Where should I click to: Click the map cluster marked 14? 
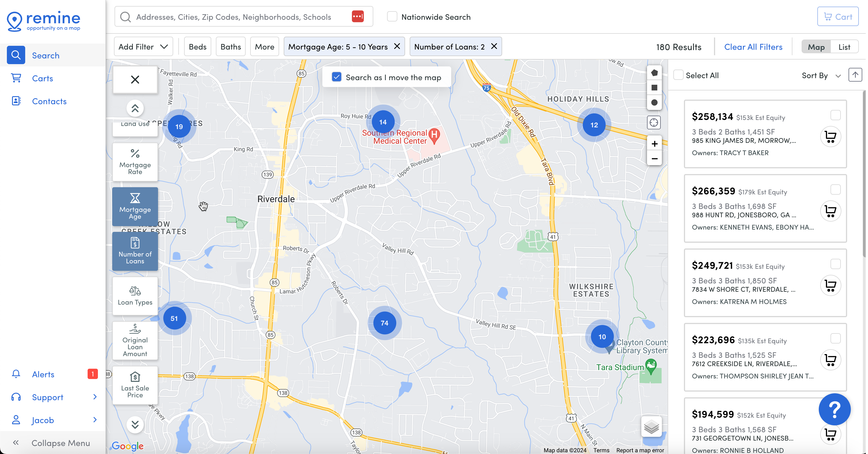383,122
